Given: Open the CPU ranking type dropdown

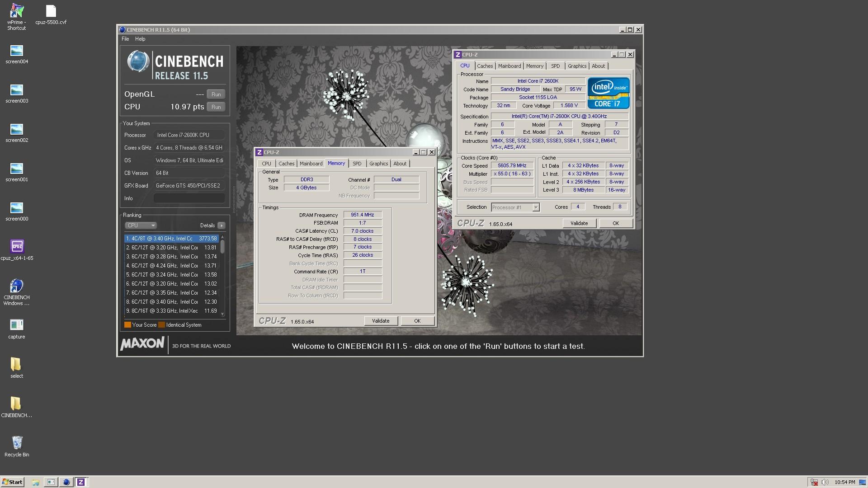Looking at the screenshot, I should (x=141, y=225).
